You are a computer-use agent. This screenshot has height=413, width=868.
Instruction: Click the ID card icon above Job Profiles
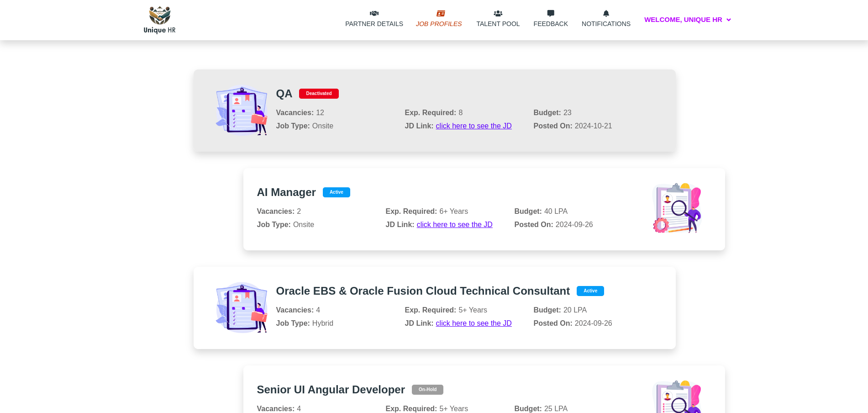pos(441,13)
